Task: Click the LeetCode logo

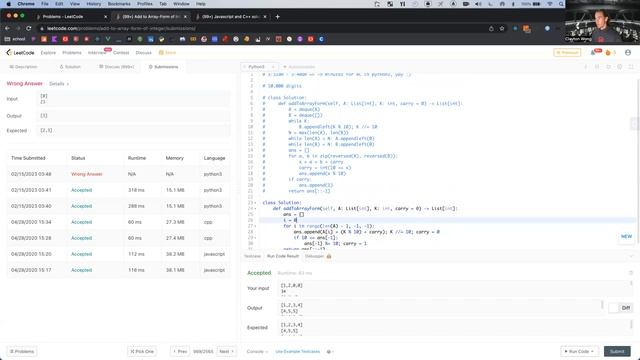Action: point(20,53)
